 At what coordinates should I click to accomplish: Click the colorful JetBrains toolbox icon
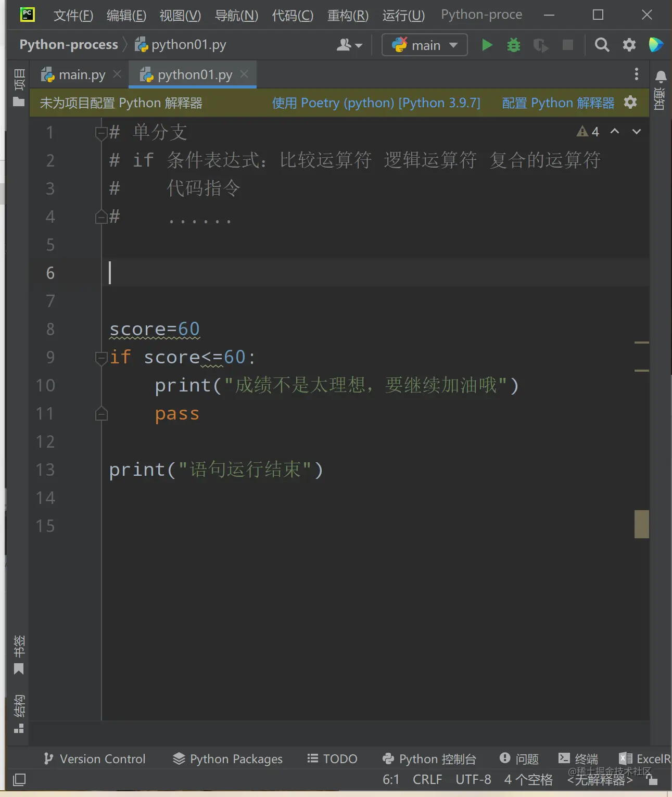coord(656,45)
